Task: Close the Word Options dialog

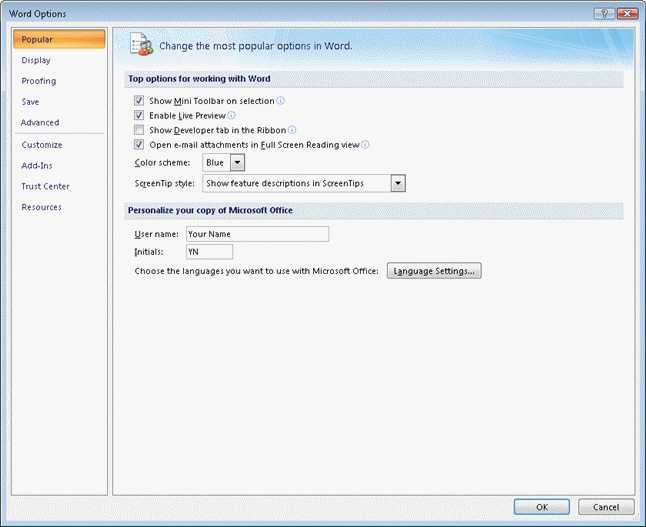Action: tap(627, 14)
